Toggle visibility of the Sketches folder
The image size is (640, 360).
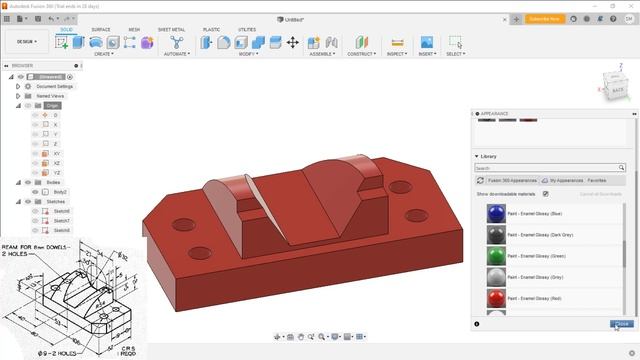pos(28,202)
